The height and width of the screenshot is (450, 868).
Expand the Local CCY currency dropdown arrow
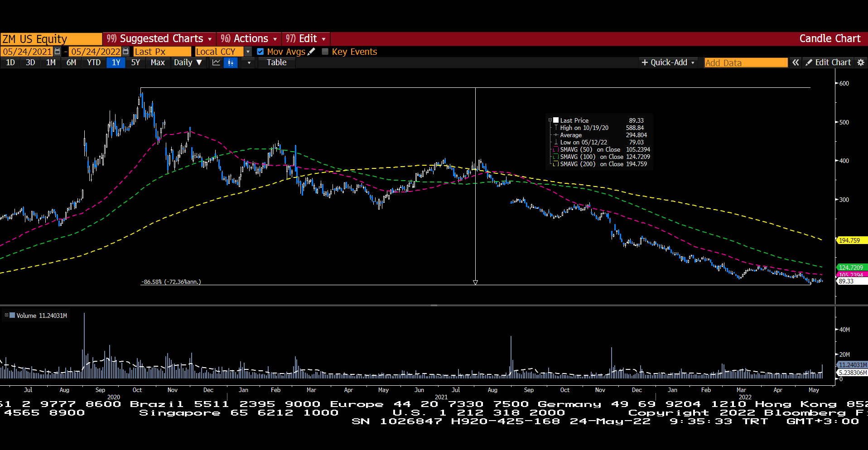click(x=248, y=52)
